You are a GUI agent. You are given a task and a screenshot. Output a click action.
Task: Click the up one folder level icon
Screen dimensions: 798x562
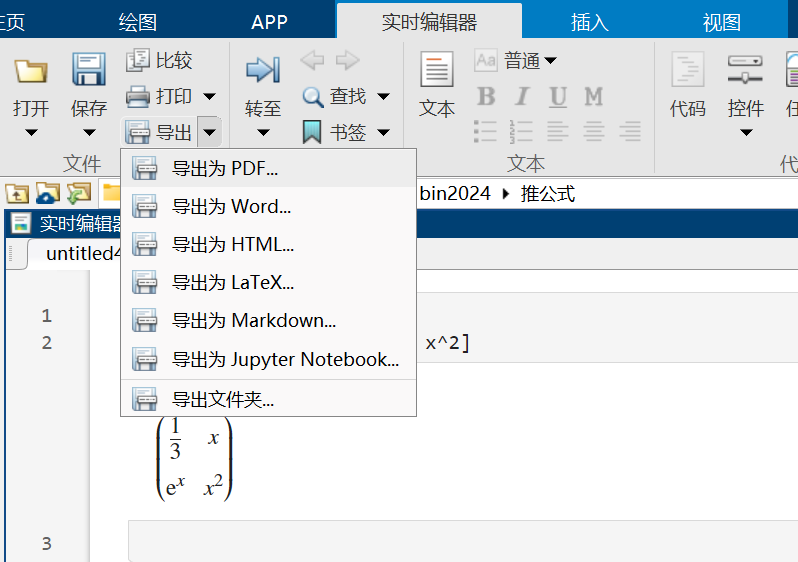pos(17,194)
